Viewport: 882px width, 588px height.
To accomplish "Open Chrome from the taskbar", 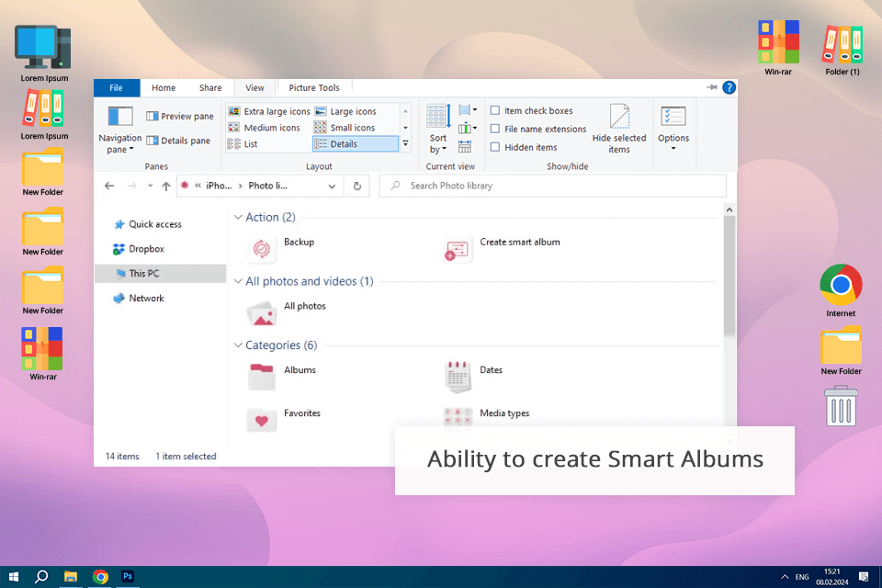I will click(x=100, y=577).
